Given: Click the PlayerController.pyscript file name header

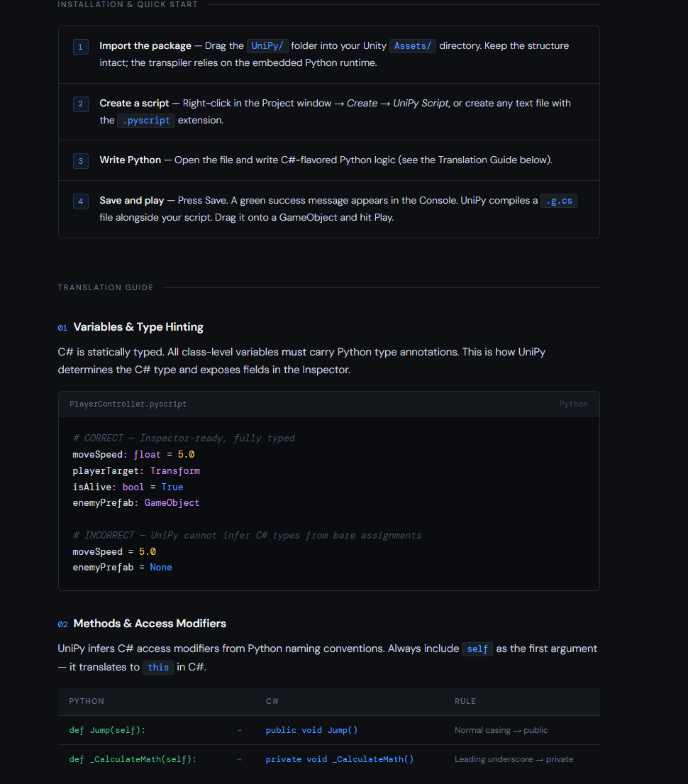Looking at the screenshot, I should click(128, 404).
